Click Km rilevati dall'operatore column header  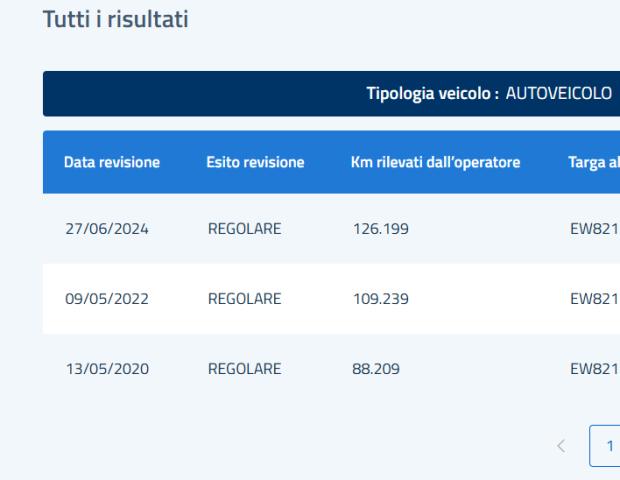point(436,162)
